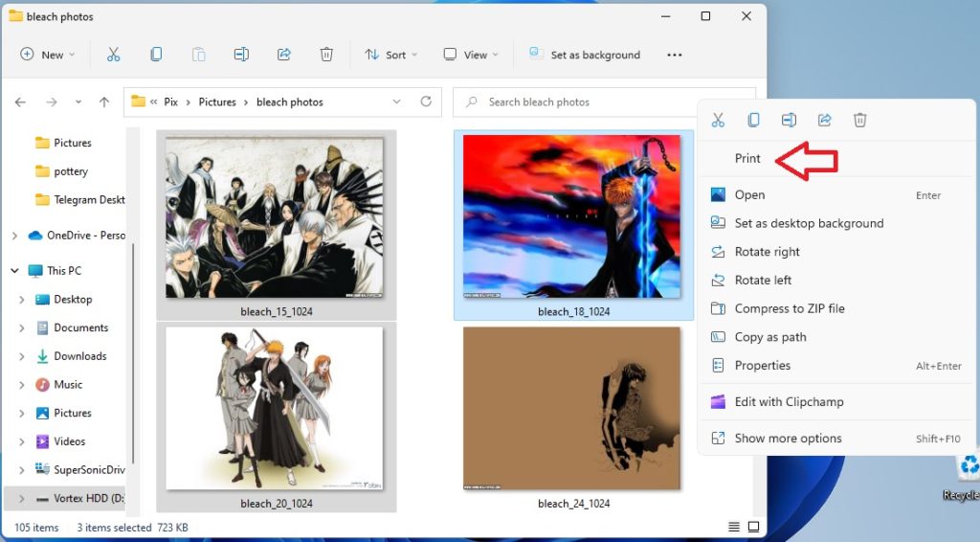Open recent locations dropdown chevron

(x=78, y=102)
